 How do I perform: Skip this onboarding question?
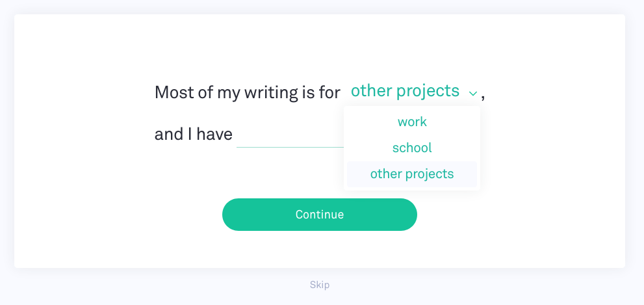coord(320,285)
